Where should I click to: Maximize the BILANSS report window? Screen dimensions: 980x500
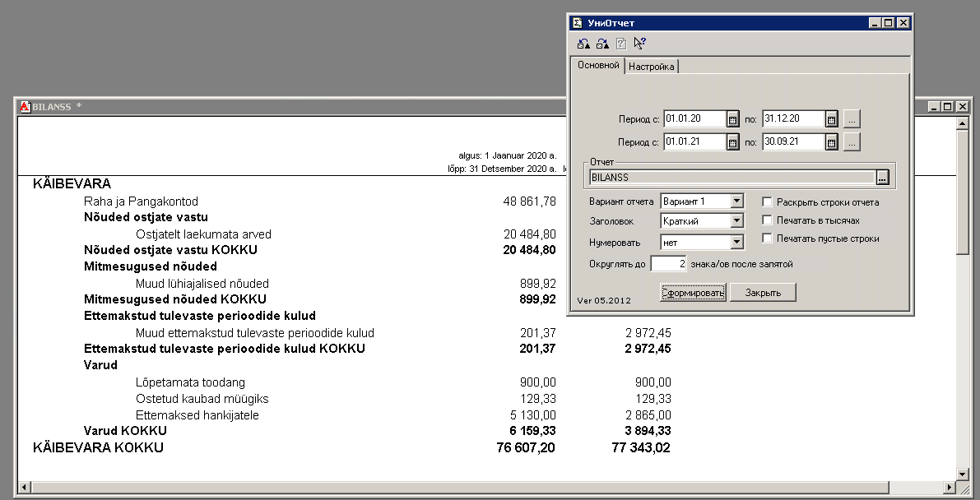[948, 107]
